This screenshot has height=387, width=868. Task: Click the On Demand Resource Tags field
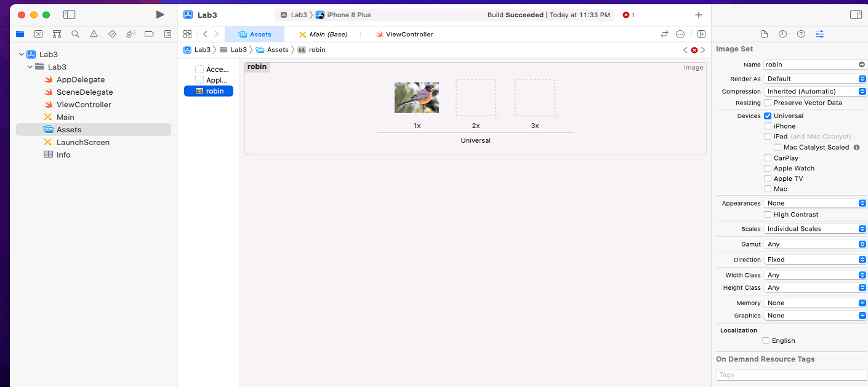coord(792,375)
